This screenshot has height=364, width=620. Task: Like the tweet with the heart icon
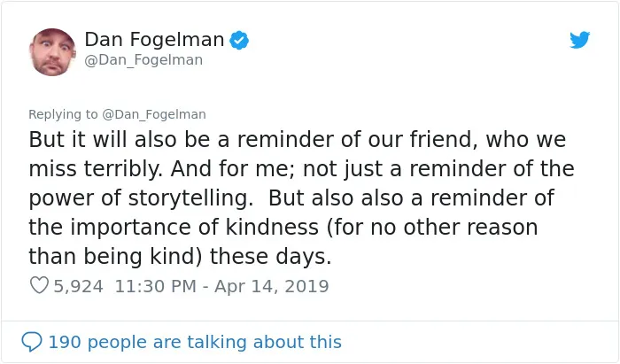tap(39, 285)
